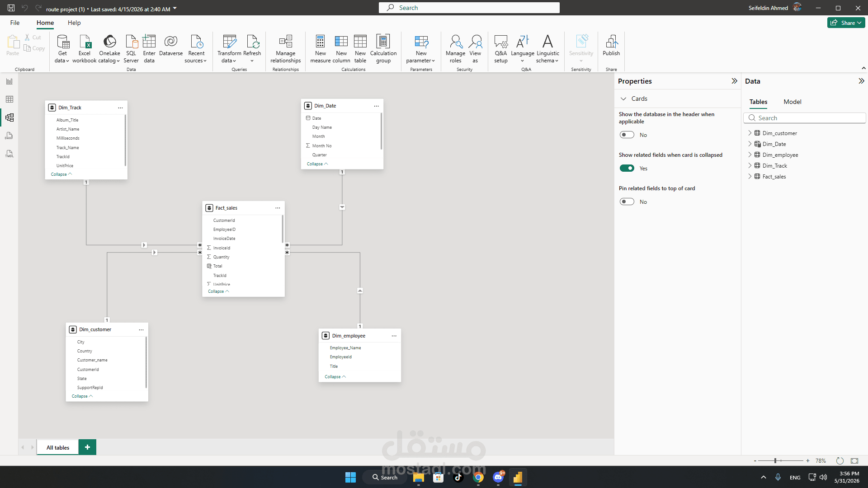This screenshot has height=488, width=868.
Task: Click the Share button
Action: [846, 23]
